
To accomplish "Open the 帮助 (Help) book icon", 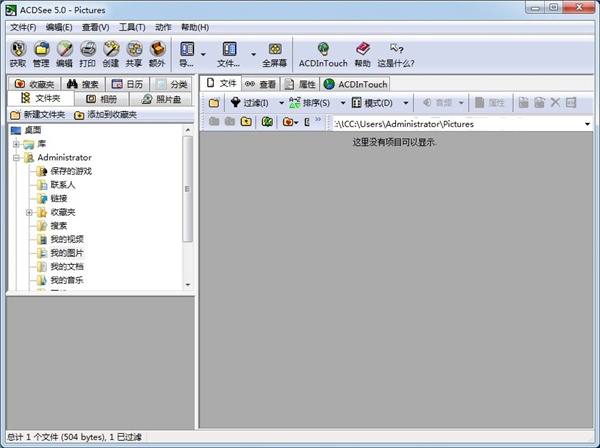I will 362,53.
